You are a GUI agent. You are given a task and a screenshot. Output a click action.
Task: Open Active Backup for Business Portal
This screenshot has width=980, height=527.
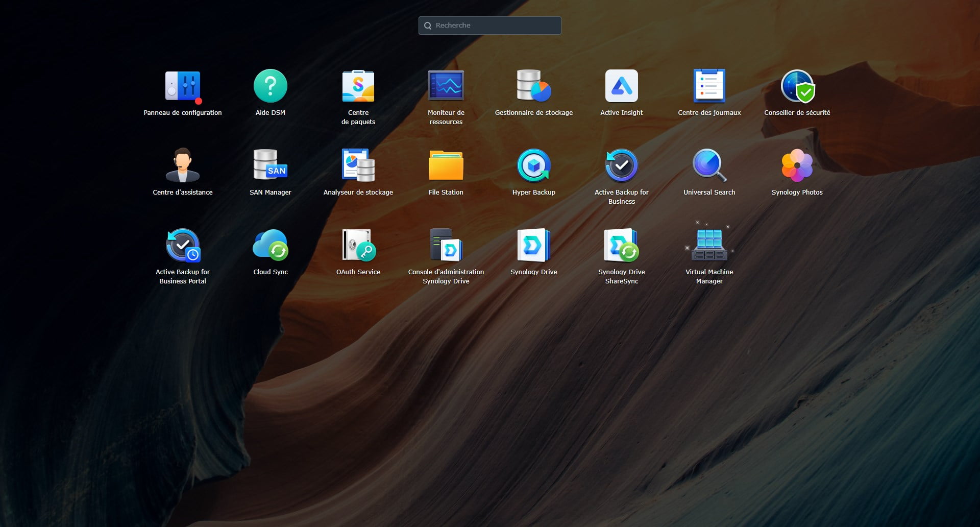click(x=183, y=245)
